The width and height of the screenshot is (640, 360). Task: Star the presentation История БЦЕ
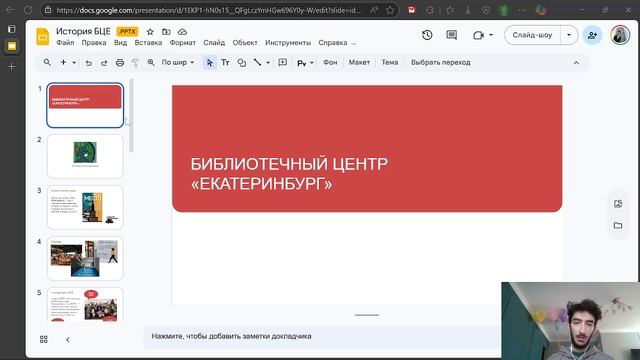pyautogui.click(x=150, y=32)
